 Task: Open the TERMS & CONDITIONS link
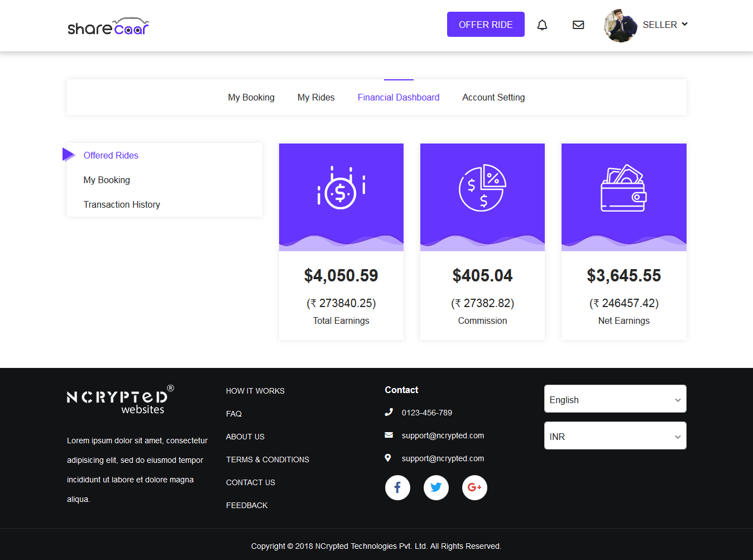point(267,460)
